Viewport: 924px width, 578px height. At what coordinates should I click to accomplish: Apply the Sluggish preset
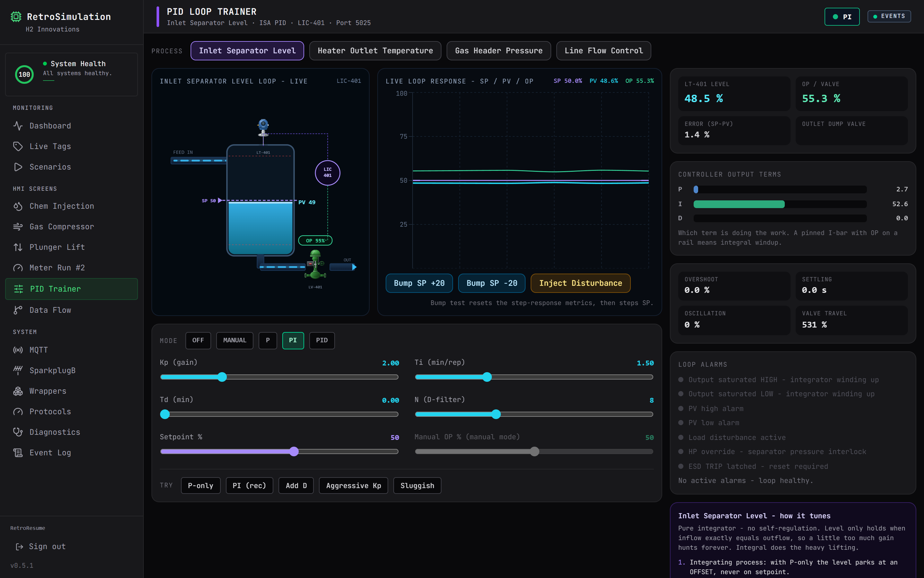(x=417, y=486)
